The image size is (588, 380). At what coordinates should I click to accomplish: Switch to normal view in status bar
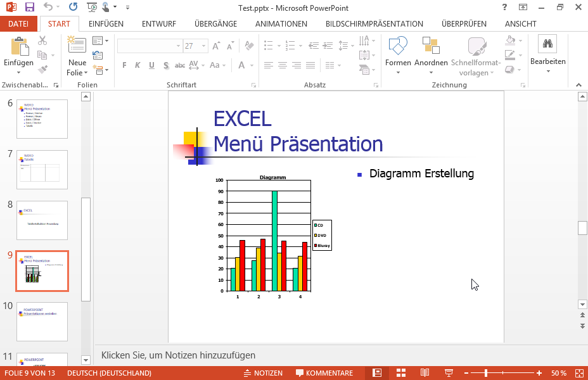point(377,373)
